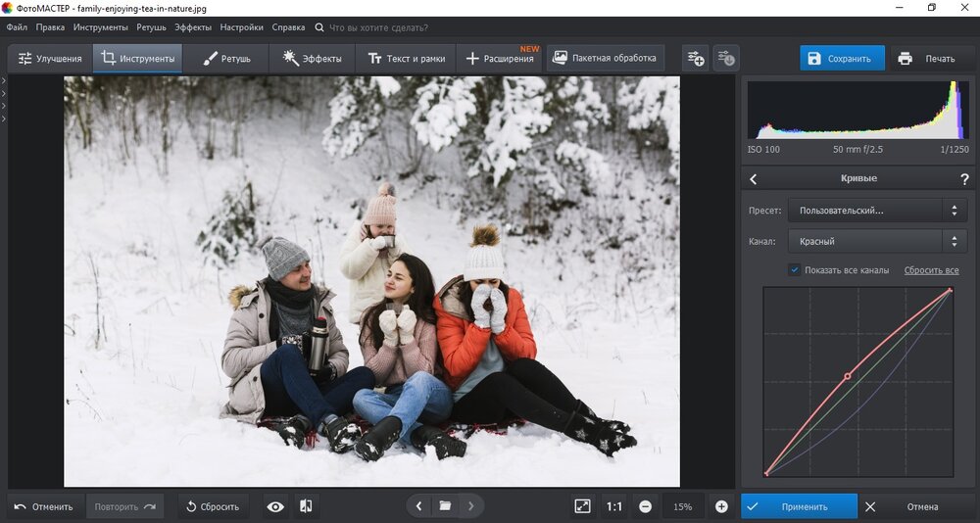Screen dimensions: 980x523
Task: Click the save preset icon beside Save
Action: [726, 58]
